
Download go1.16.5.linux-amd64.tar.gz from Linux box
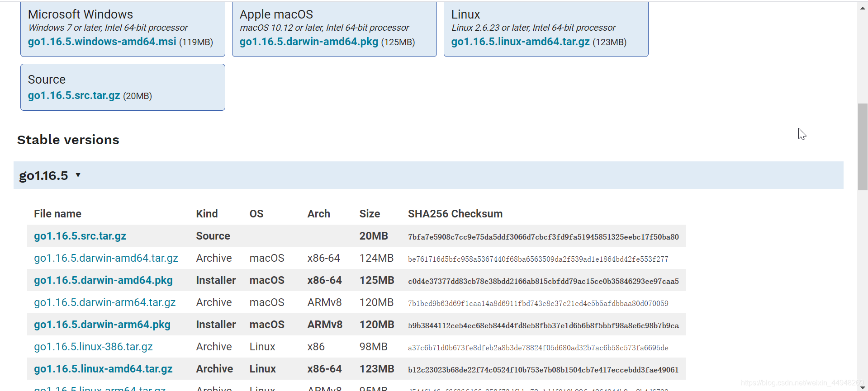[x=521, y=42]
